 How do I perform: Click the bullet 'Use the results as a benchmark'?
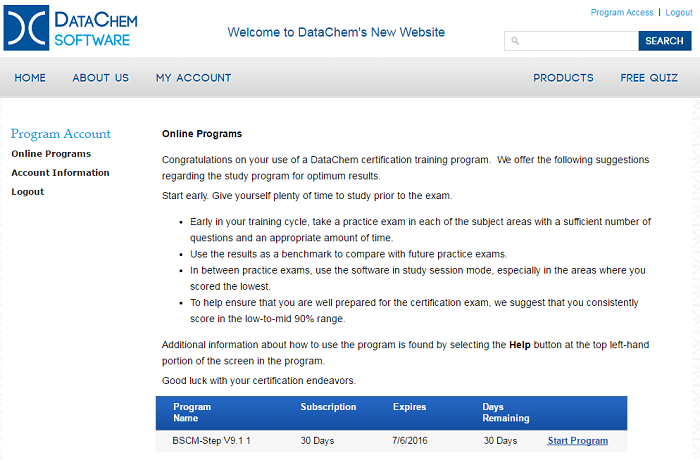coord(349,254)
